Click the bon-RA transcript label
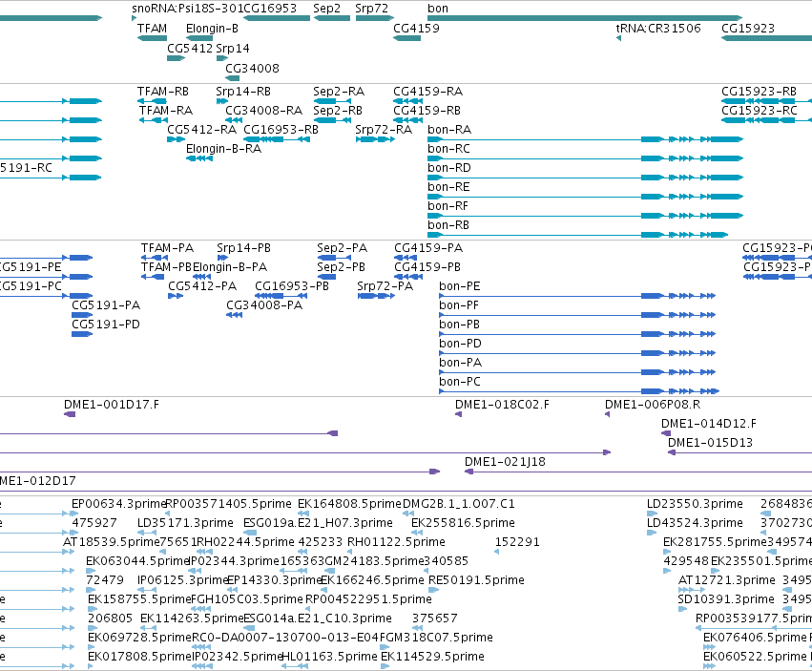The width and height of the screenshot is (812, 671). pos(449,130)
